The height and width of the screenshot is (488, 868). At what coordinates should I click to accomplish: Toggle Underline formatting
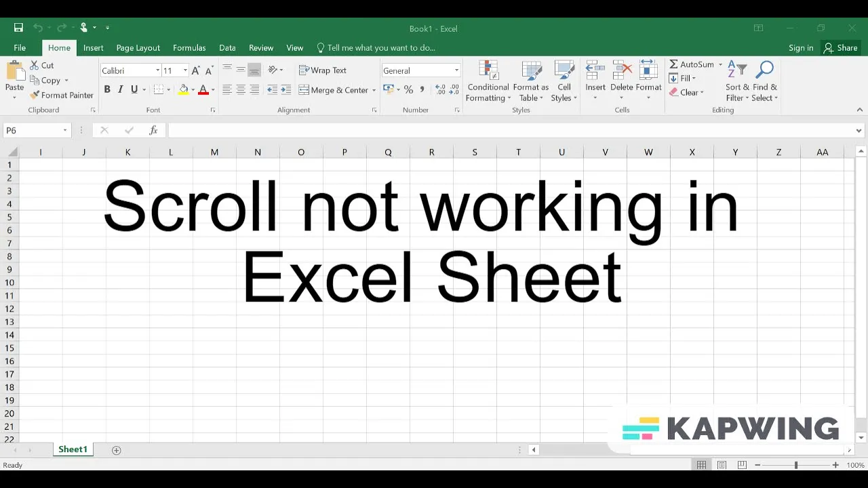coord(134,89)
